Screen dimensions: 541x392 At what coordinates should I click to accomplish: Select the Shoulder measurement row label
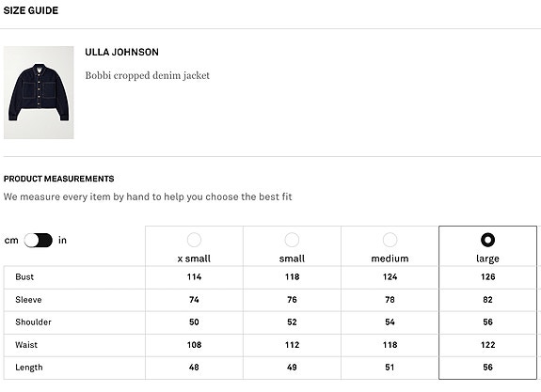coord(33,322)
